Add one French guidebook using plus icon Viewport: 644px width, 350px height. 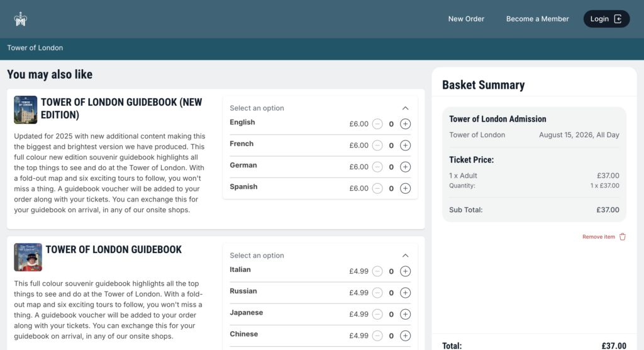tap(405, 145)
